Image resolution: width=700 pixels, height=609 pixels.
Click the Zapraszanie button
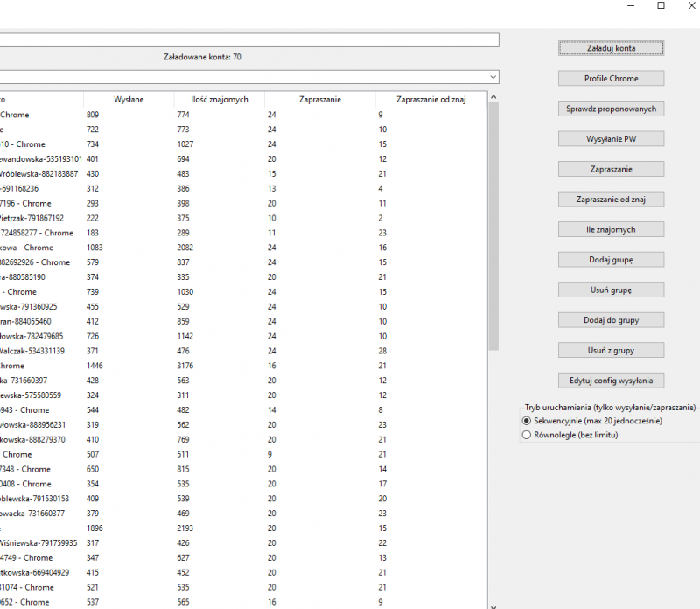(x=611, y=169)
